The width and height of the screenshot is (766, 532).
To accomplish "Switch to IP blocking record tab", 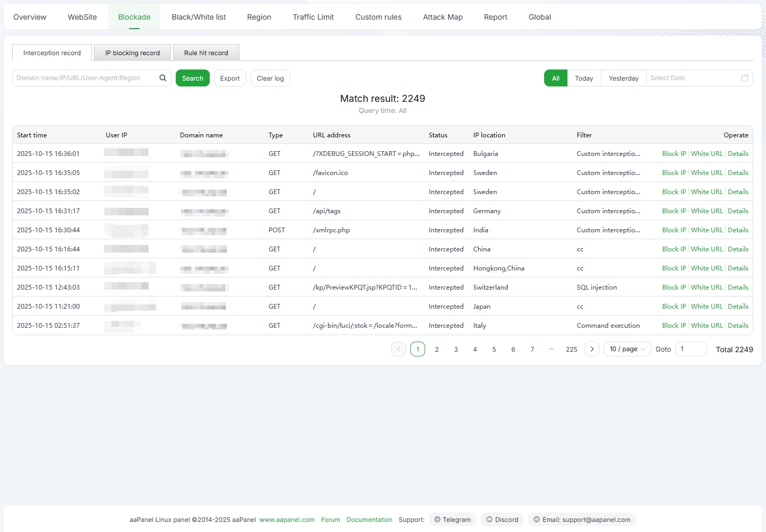I will click(132, 53).
